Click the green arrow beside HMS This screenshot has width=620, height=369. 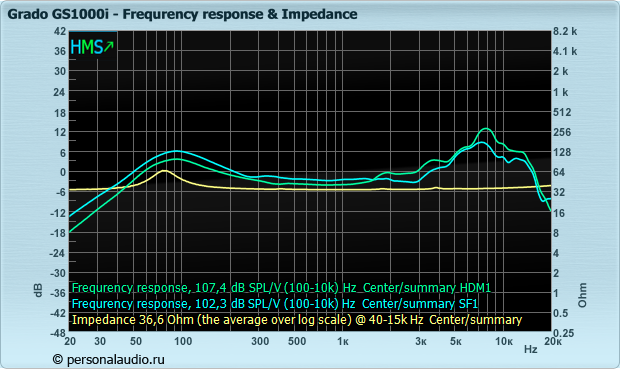[109, 47]
